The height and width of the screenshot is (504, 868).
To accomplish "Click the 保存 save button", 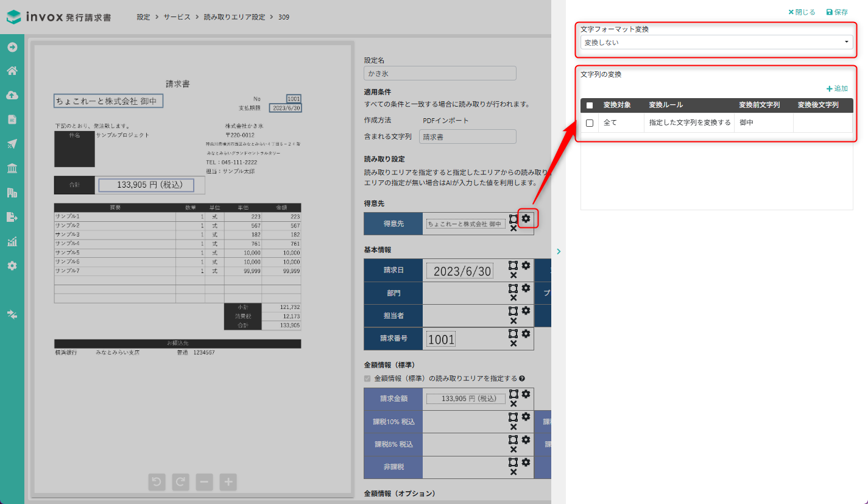I will click(837, 12).
